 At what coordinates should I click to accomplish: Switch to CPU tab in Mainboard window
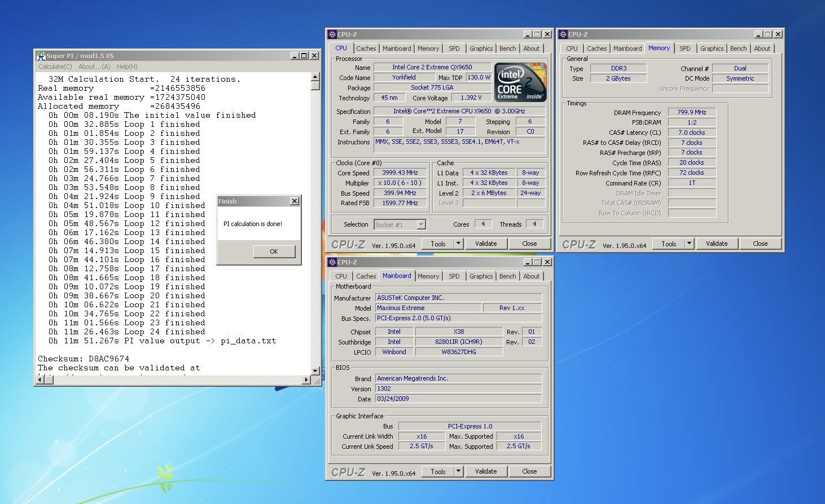341,276
